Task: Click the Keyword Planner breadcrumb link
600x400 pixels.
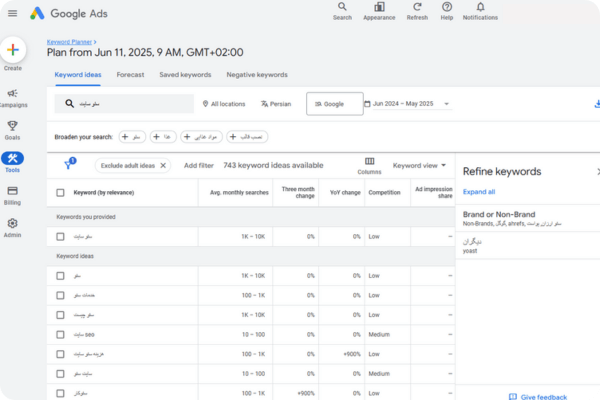Action: [69, 42]
